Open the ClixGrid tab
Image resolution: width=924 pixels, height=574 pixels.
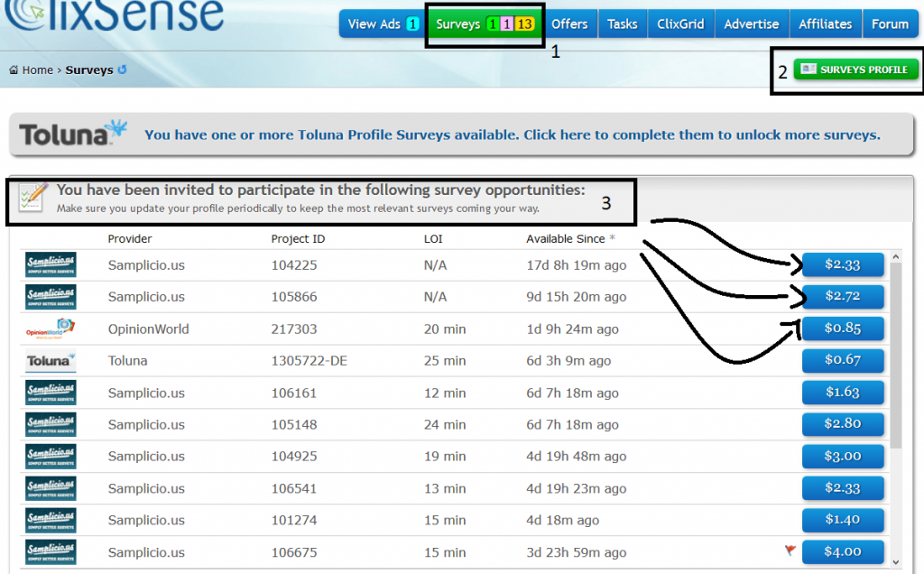coord(680,24)
